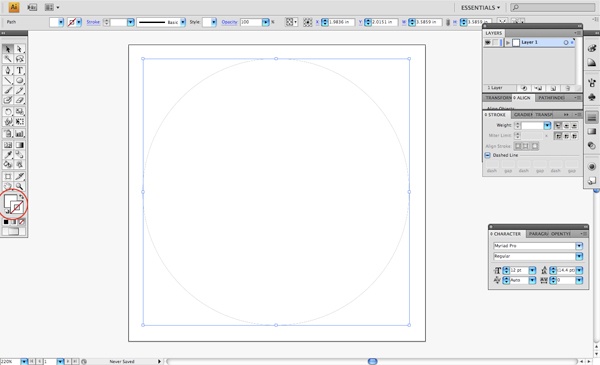Select the Pencil tool
Screen dimensions: 600x365
tap(20, 90)
